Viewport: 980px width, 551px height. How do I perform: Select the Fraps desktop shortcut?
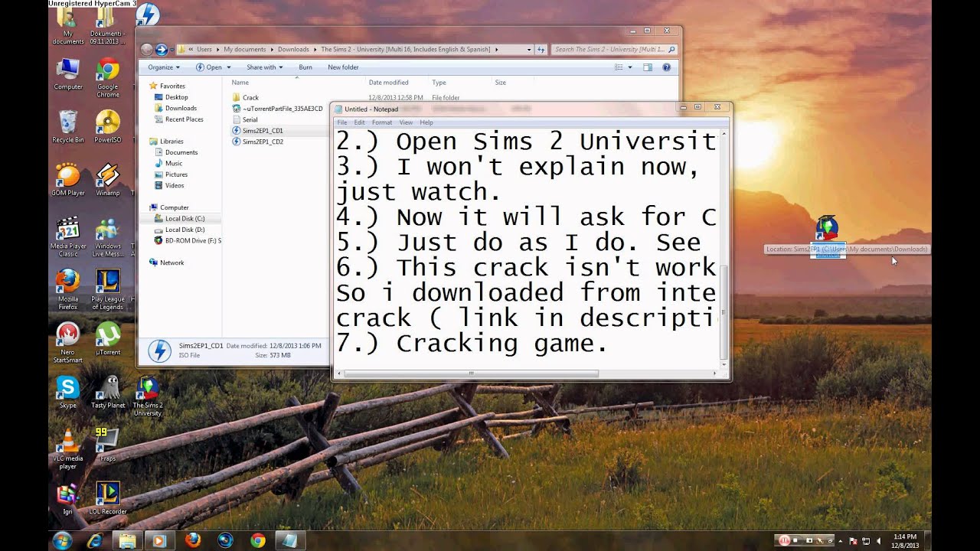tap(108, 445)
